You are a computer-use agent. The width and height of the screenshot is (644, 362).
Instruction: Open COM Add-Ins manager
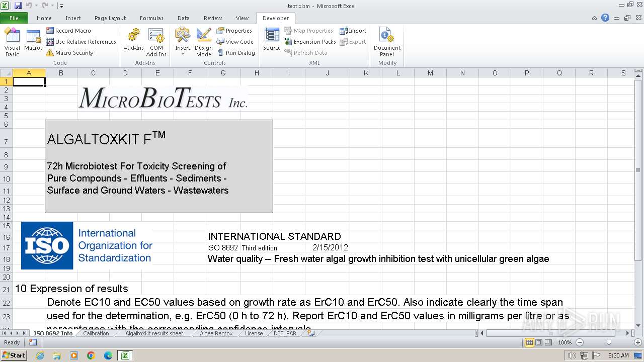coord(156,42)
